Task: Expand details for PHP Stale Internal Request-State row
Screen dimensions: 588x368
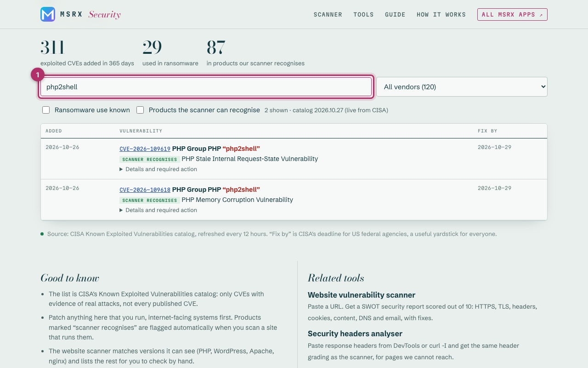Action: (x=158, y=169)
